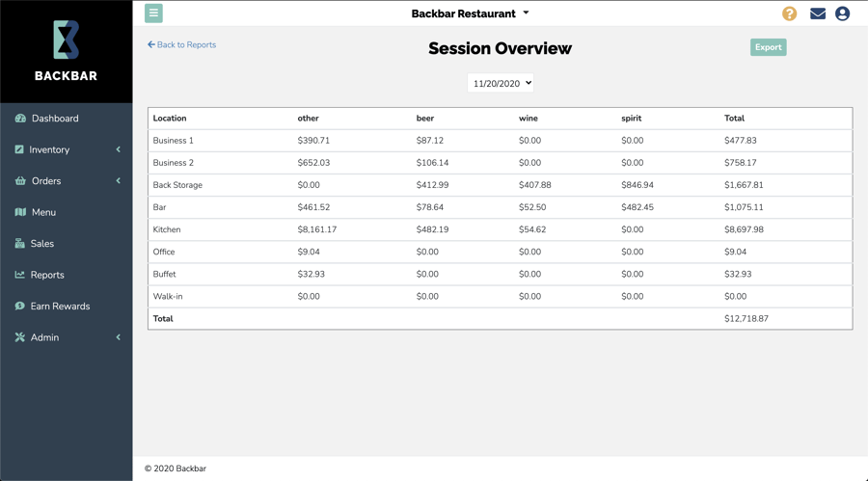The height and width of the screenshot is (481, 868).
Task: Follow the Back to Reports link
Action: click(x=186, y=45)
